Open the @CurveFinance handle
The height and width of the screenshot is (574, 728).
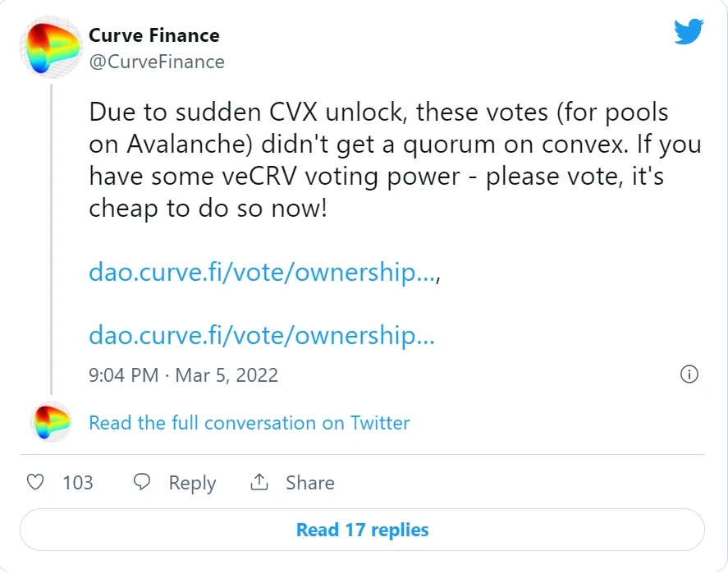[x=157, y=62]
